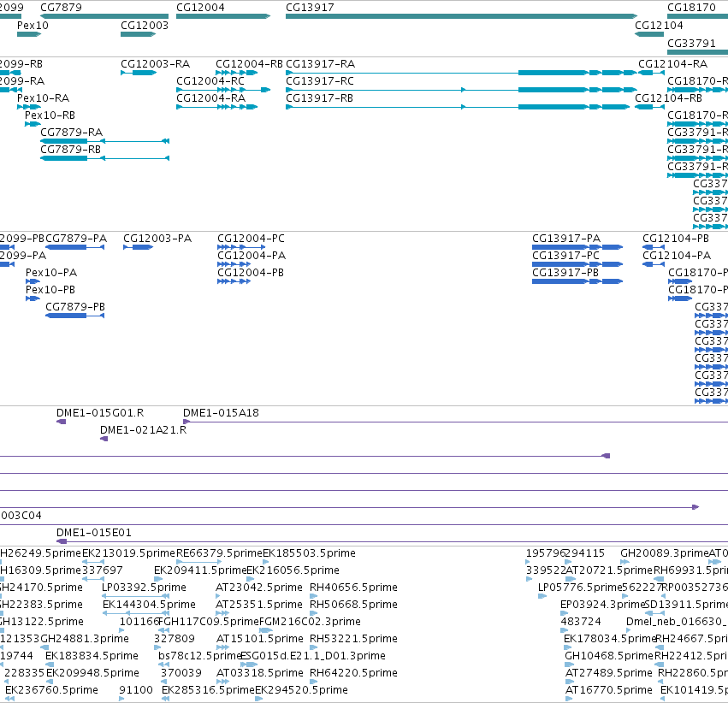The height and width of the screenshot is (703, 728).
Task: Click the "CG13917-RB" transcript label
Action: coord(319,97)
